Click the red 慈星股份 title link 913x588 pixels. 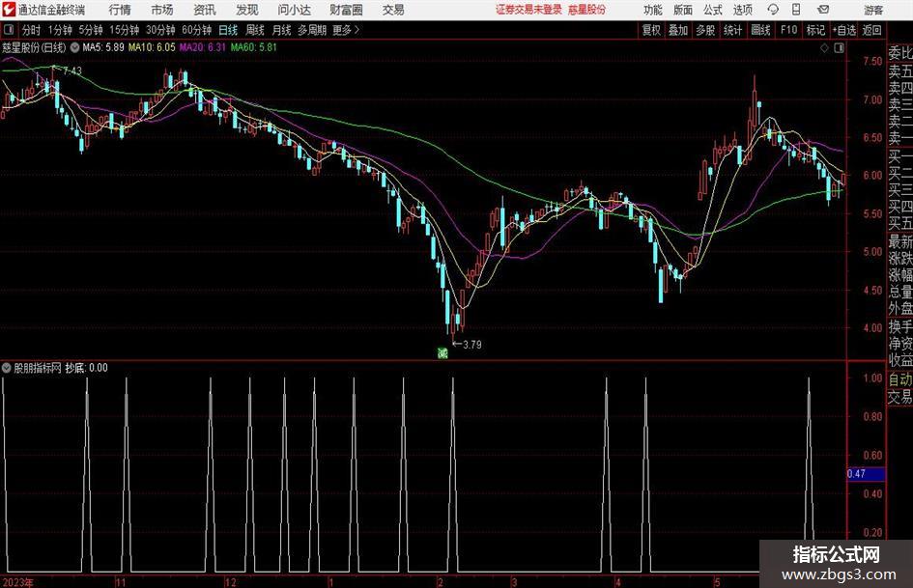pos(587,10)
